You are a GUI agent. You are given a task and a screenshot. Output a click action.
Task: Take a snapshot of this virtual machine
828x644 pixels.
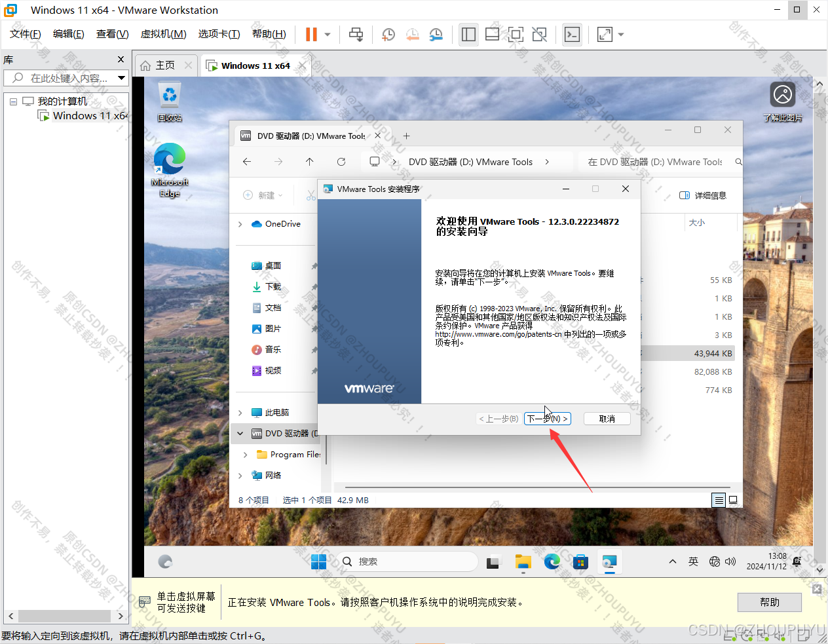388,34
